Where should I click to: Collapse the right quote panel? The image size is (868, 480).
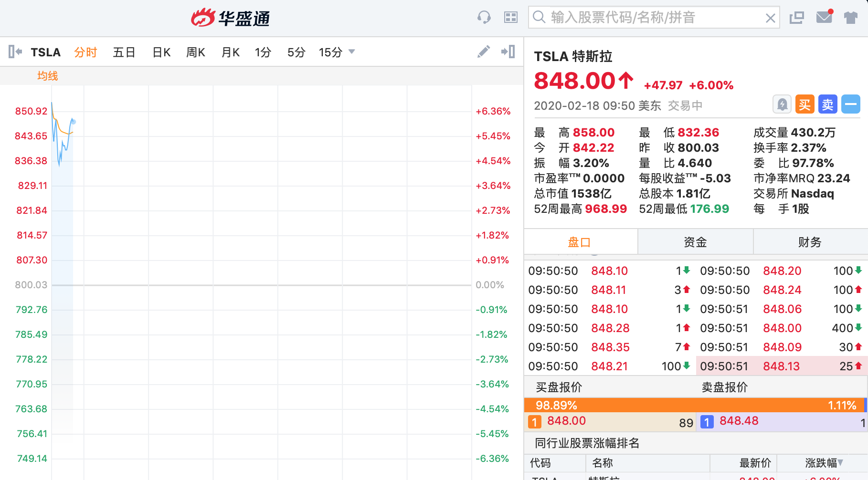(508, 52)
